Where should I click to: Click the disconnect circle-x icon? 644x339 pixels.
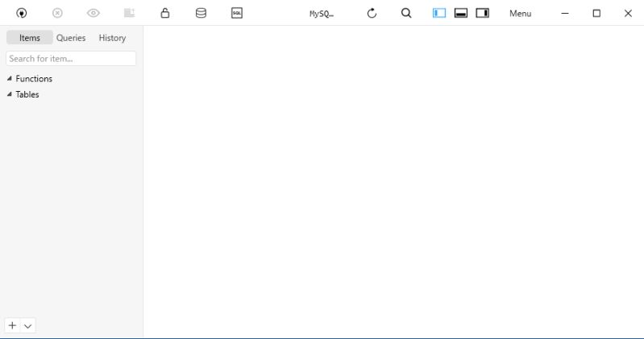pyautogui.click(x=57, y=13)
